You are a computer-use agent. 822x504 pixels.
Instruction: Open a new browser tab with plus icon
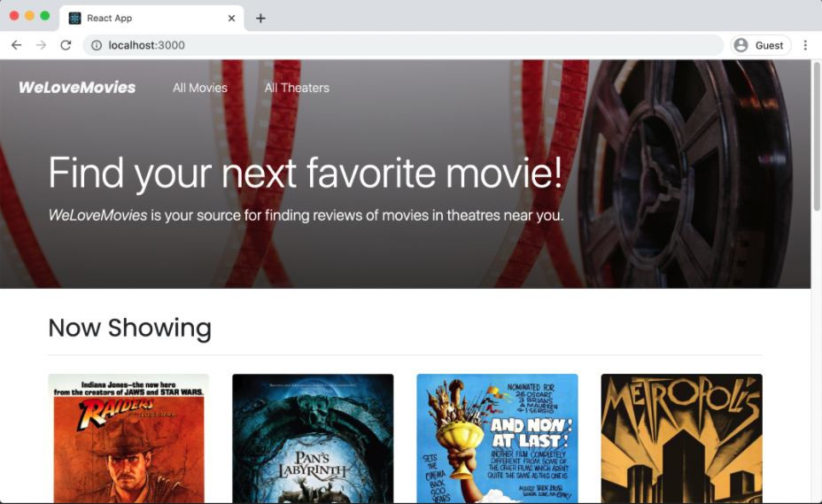[x=260, y=19]
